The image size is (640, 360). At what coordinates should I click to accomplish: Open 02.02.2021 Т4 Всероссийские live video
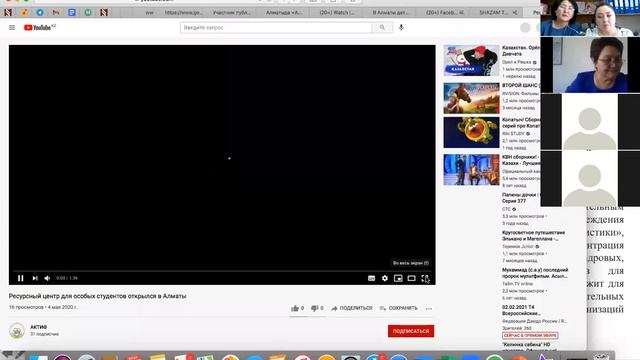pyautogui.click(x=521, y=310)
